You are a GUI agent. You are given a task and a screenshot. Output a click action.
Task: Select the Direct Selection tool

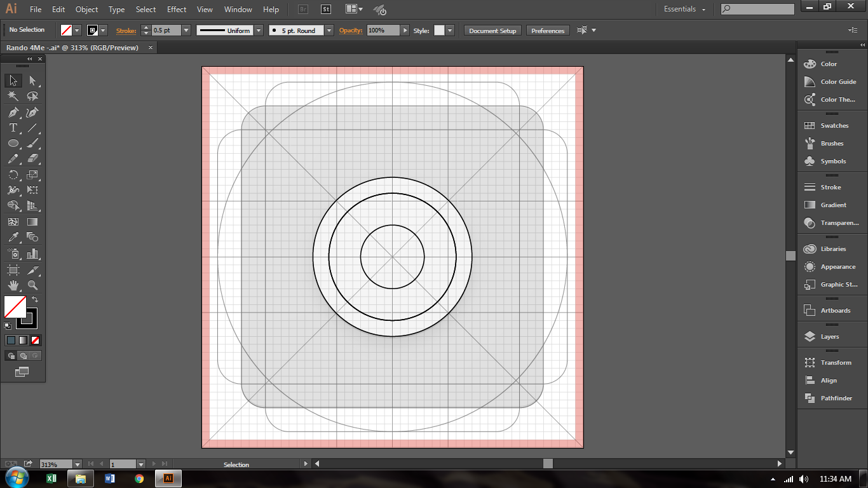tap(32, 81)
